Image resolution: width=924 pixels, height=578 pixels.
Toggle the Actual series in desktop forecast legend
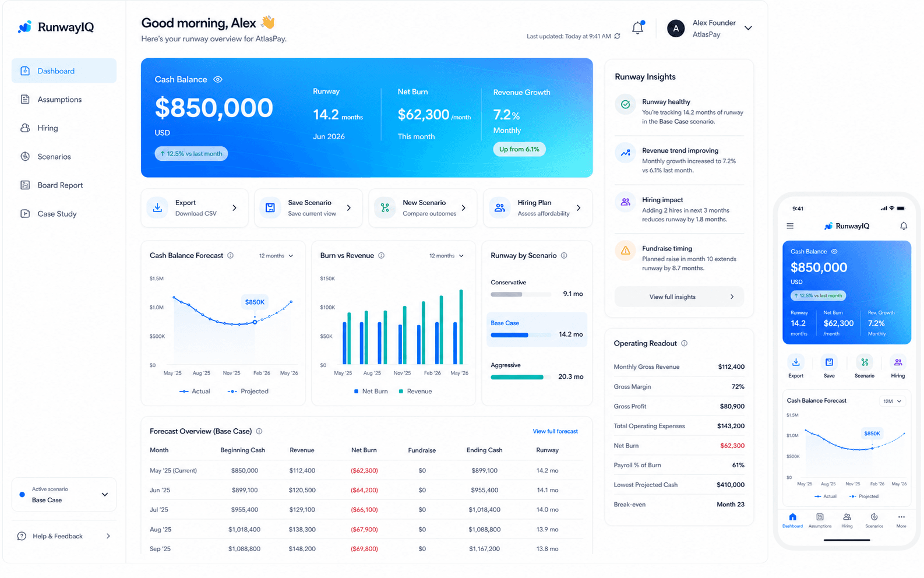(x=195, y=392)
